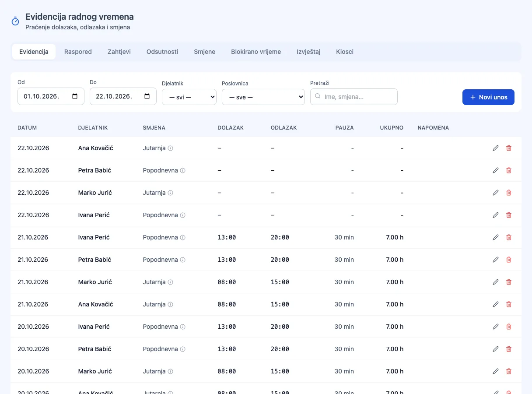Edit Petra Babić's 22.10.2026 entry
Viewport: 532px width, 394px height.
[496, 170]
